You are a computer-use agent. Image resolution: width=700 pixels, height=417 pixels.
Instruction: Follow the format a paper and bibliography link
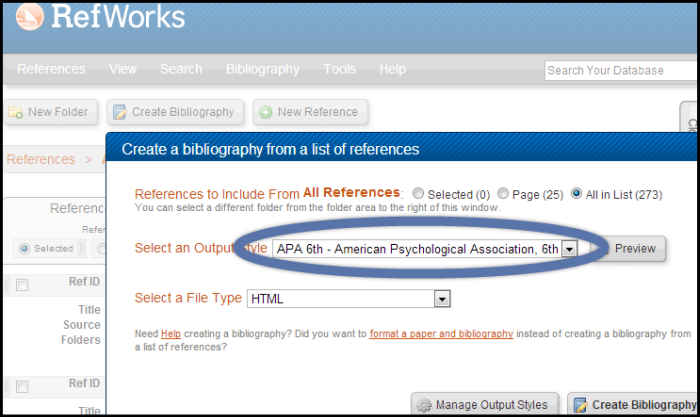[x=441, y=334]
